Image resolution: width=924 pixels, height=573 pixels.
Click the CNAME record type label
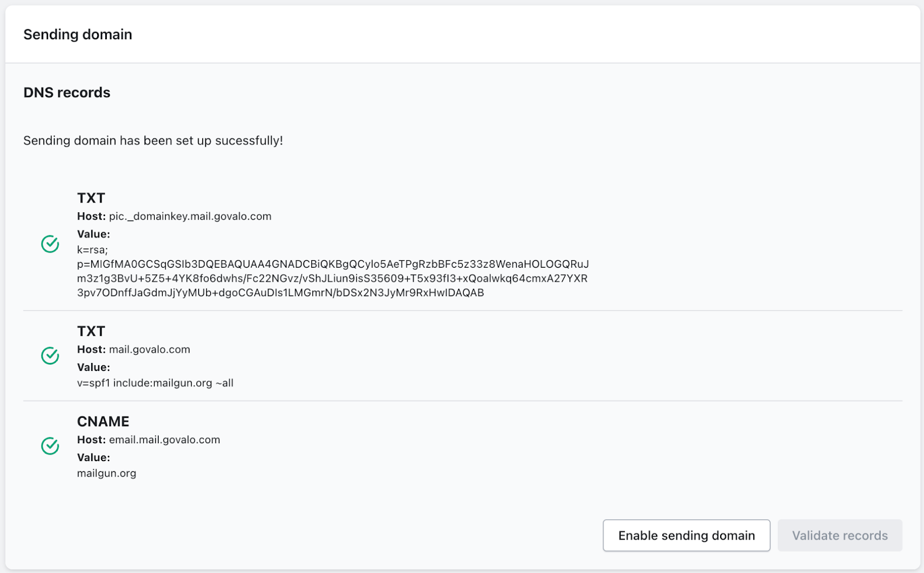click(x=103, y=421)
